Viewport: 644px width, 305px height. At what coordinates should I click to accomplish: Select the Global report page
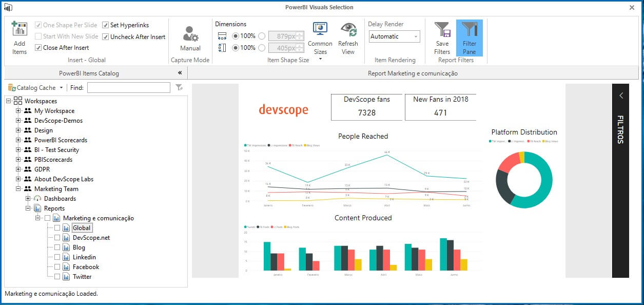pos(83,227)
